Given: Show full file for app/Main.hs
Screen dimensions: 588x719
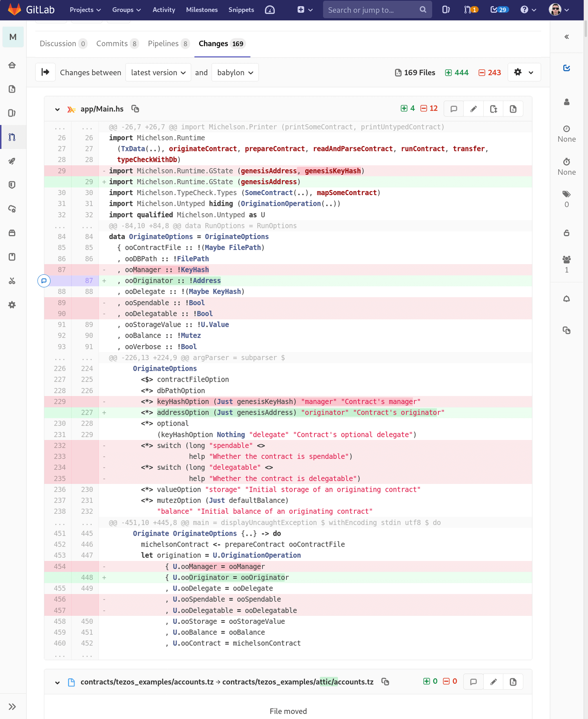Looking at the screenshot, I should [x=494, y=109].
